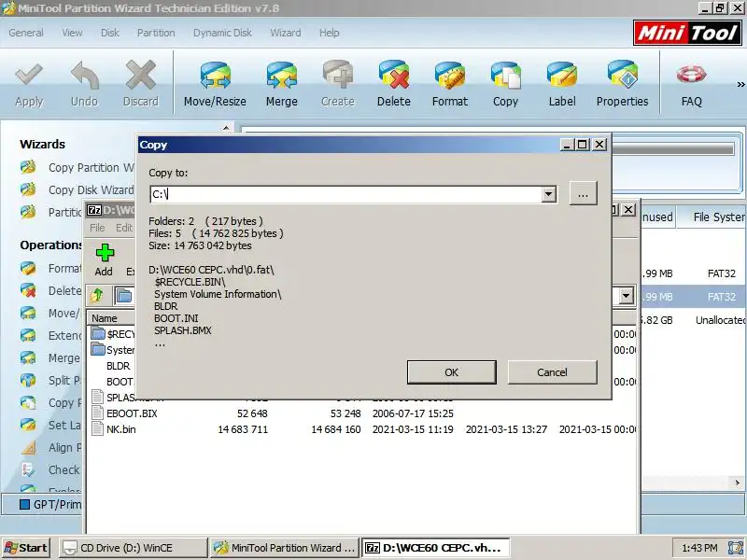
Task: Maximize the Copy dialog
Action: [x=582, y=145]
